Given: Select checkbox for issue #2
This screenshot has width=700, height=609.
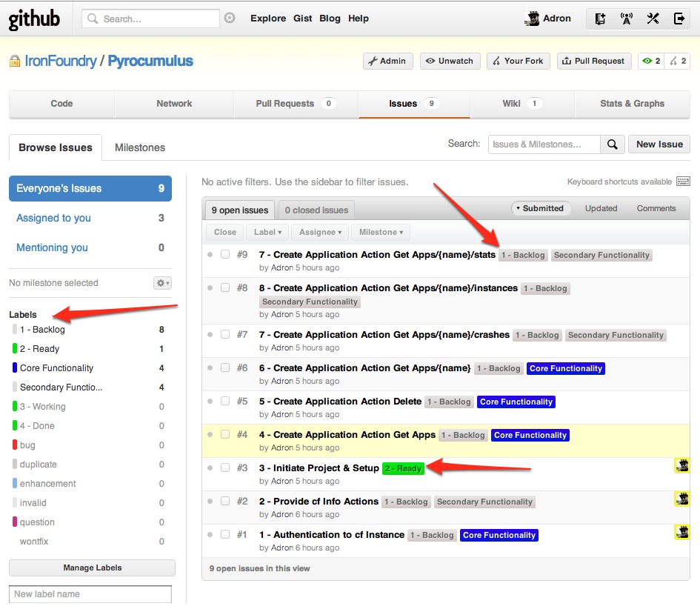Looking at the screenshot, I should (225, 501).
